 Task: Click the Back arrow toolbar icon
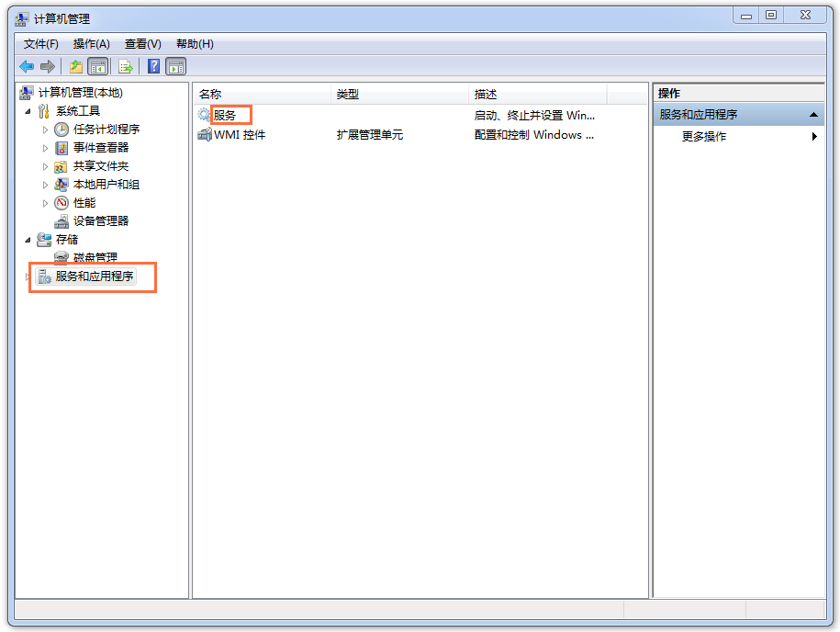click(x=27, y=66)
